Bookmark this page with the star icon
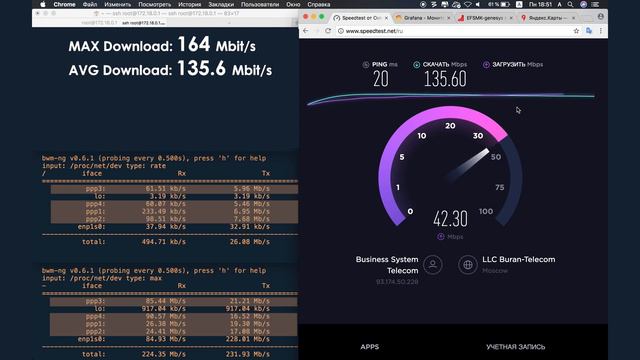 click(x=576, y=31)
